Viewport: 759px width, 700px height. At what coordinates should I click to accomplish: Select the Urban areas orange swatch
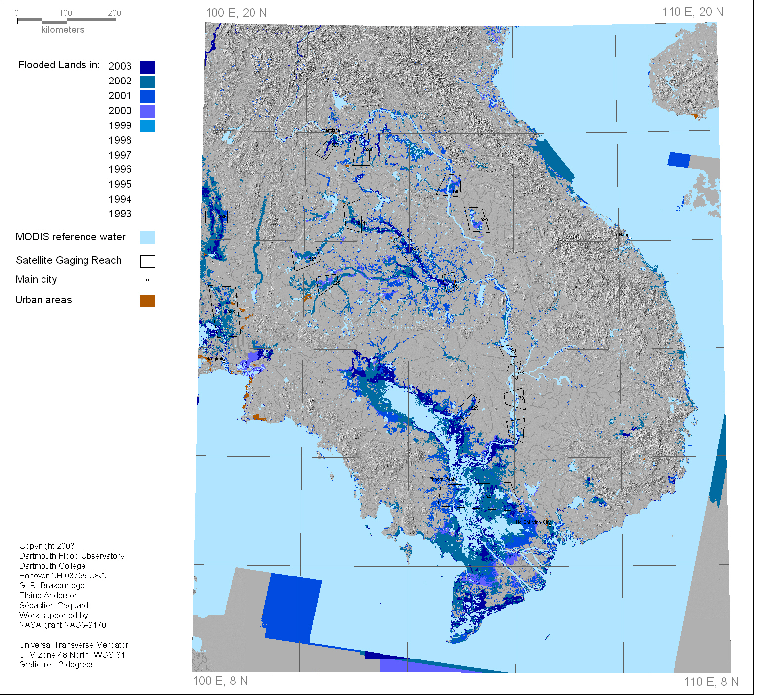pyautogui.click(x=147, y=301)
